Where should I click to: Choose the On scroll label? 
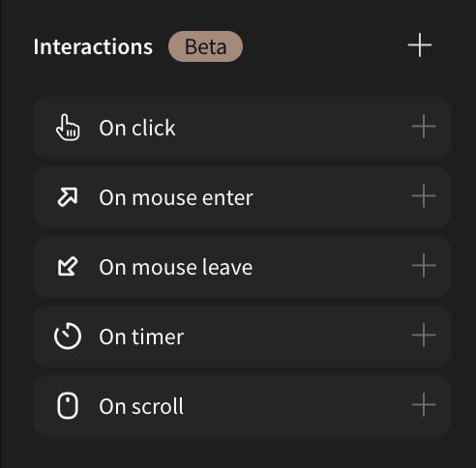tap(141, 406)
